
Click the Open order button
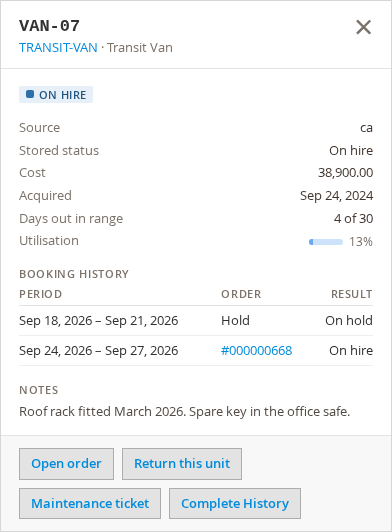coord(66,464)
